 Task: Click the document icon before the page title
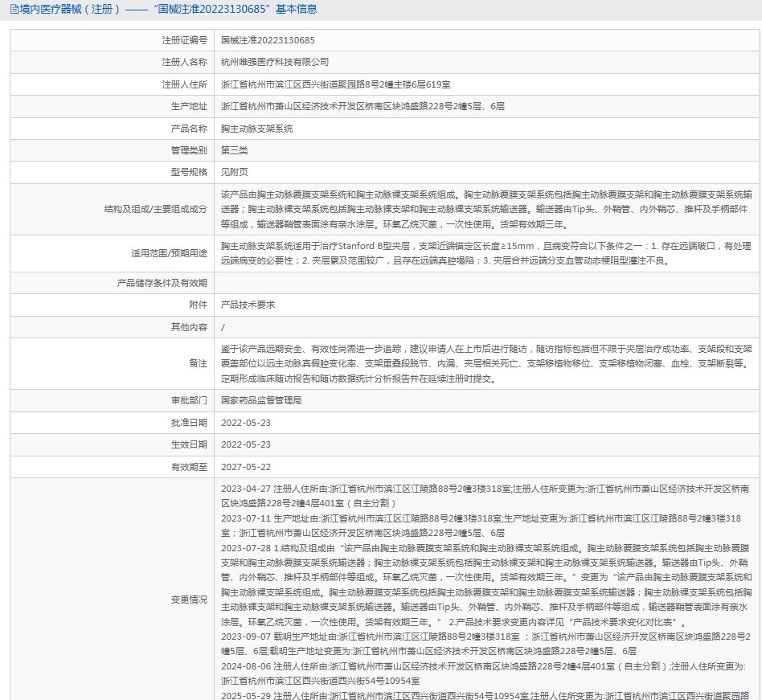coord(14,9)
